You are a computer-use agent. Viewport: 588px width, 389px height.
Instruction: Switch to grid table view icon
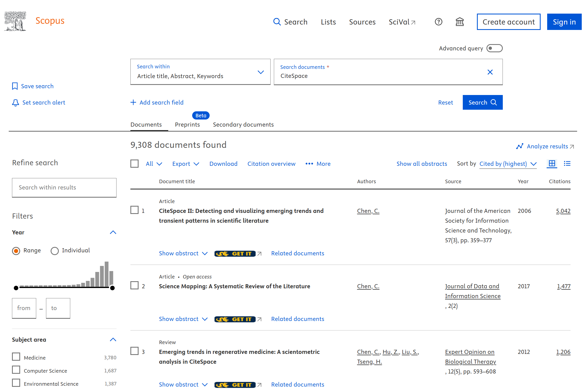click(552, 164)
